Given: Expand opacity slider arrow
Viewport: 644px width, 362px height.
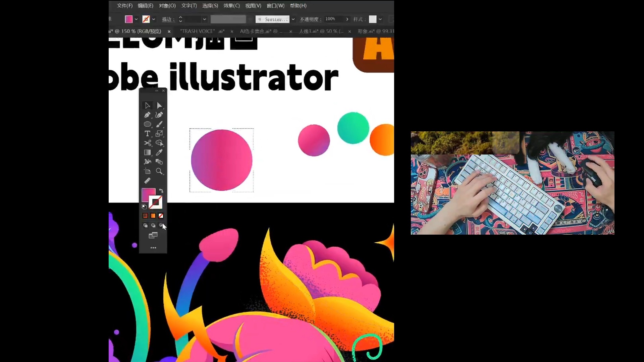Looking at the screenshot, I should pos(347,19).
